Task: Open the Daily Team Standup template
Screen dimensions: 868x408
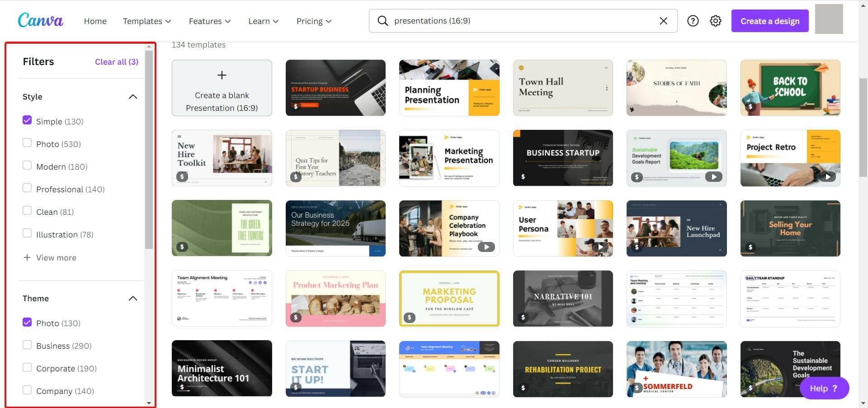Action: coord(790,299)
